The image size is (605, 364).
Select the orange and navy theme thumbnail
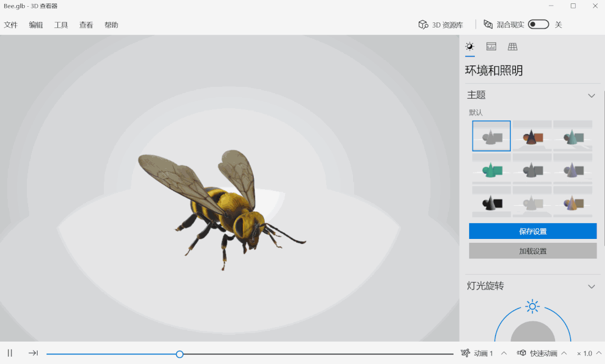532,136
